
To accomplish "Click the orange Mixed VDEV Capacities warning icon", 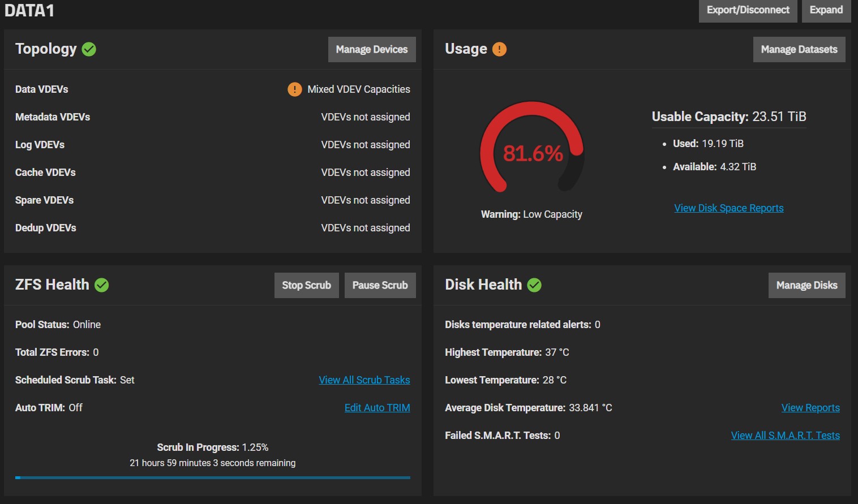I will click(x=295, y=89).
